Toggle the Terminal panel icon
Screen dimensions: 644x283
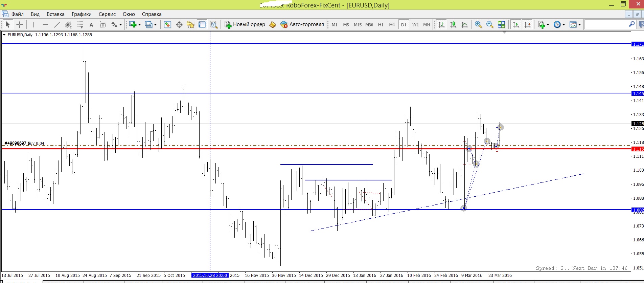click(x=202, y=24)
